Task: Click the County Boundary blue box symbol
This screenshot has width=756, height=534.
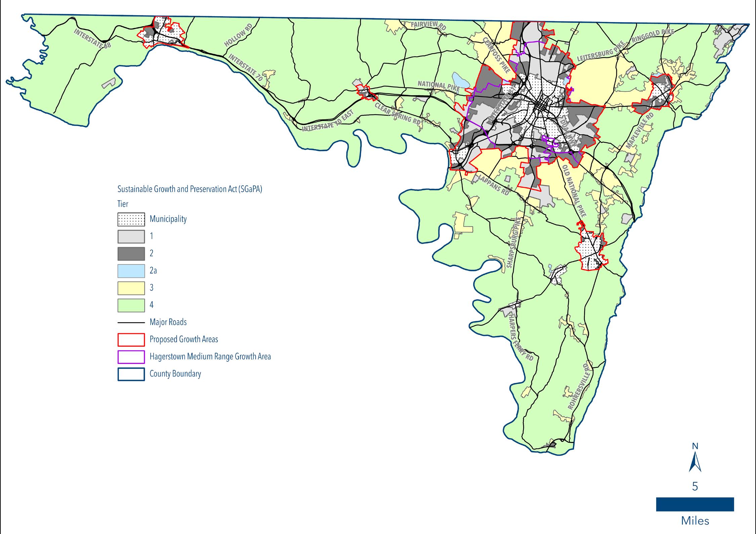Action: tap(131, 374)
